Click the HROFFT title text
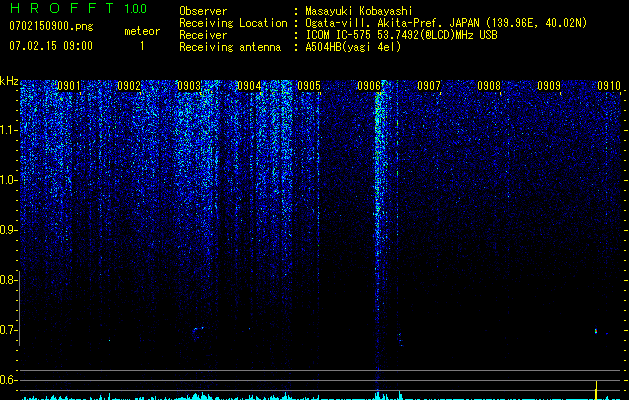Screen dimensions: 629x400 pyautogui.click(x=62, y=8)
